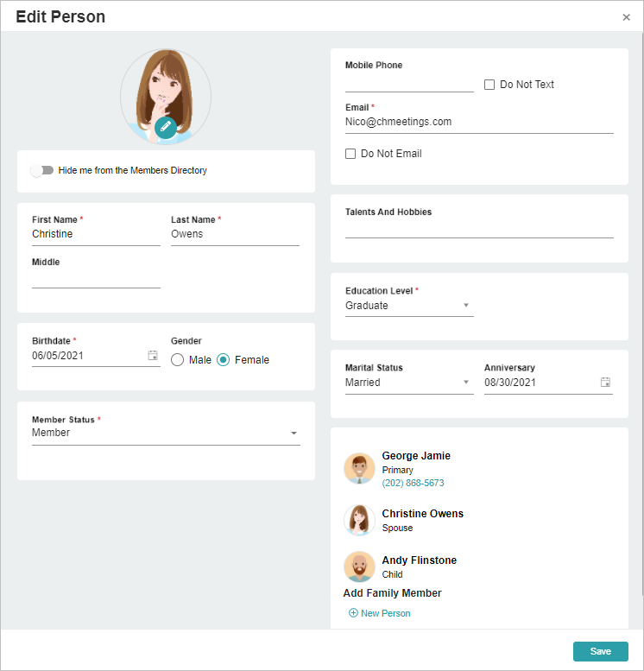The image size is (644, 671).
Task: Check the Do Not Text box
Action: point(489,85)
